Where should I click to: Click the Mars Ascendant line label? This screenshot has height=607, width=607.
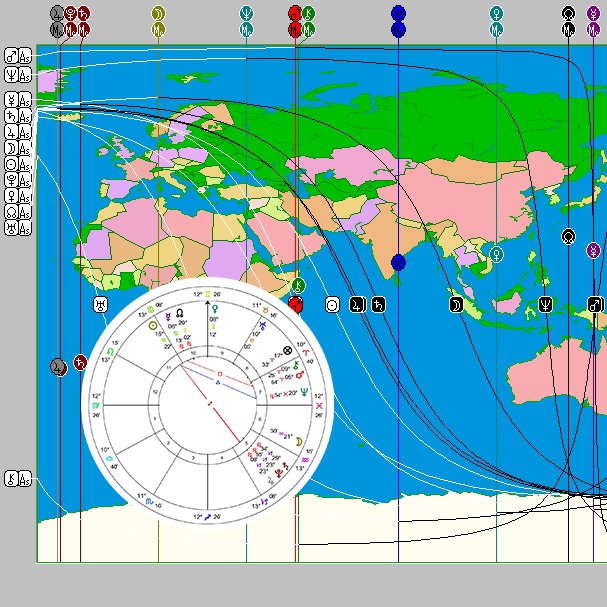18,55
